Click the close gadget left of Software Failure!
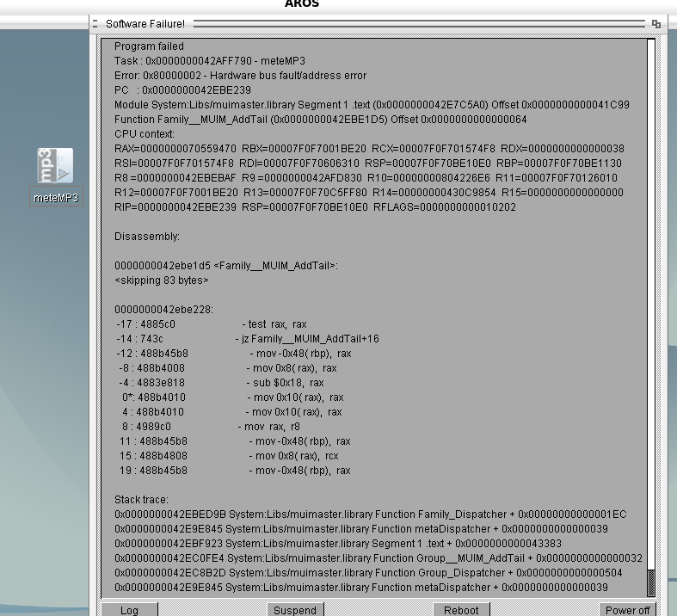This screenshot has width=677, height=616. [95, 24]
